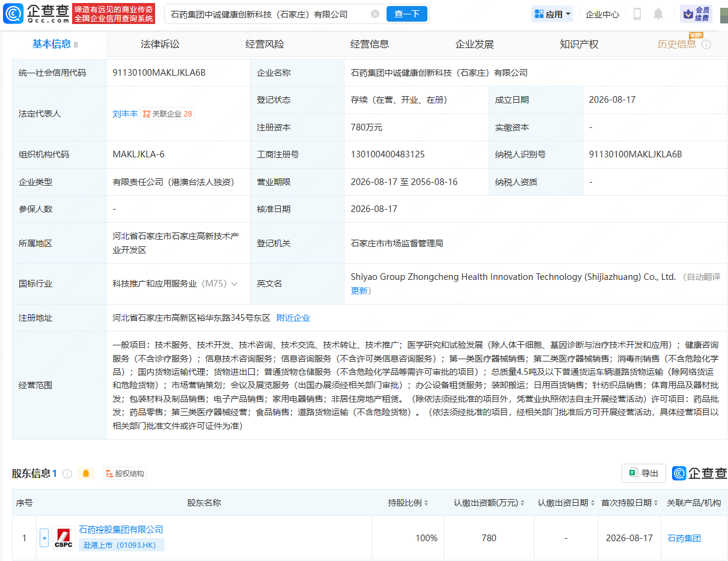Image resolution: width=728 pixels, height=561 pixels.
Task: Open the mobile phone app icon
Action: [x=637, y=14]
